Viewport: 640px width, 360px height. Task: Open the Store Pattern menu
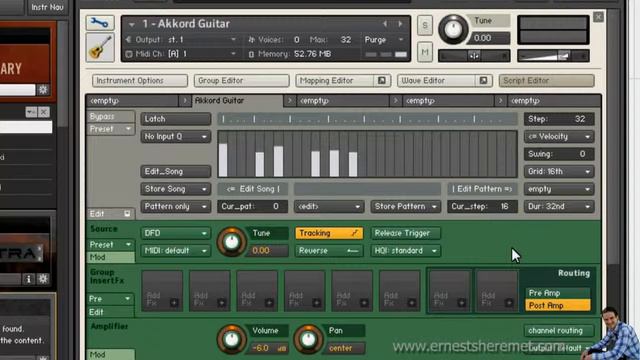(x=406, y=207)
